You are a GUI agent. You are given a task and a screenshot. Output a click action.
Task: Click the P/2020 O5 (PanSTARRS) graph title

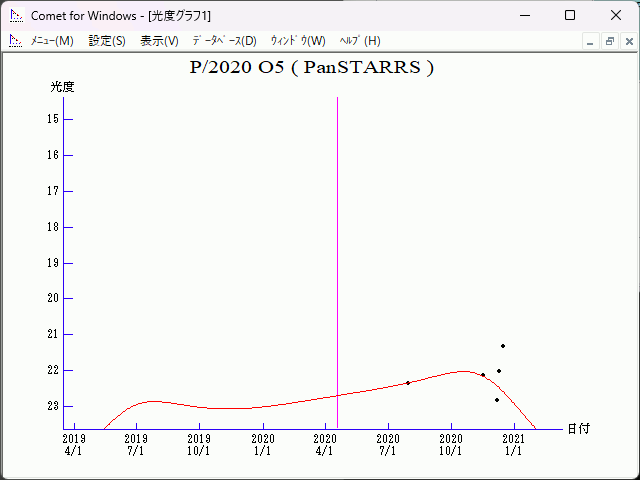311,68
